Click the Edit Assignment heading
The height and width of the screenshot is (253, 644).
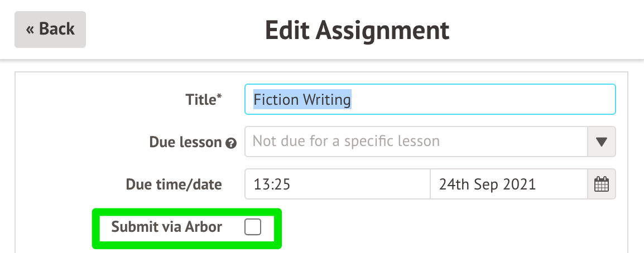357,30
